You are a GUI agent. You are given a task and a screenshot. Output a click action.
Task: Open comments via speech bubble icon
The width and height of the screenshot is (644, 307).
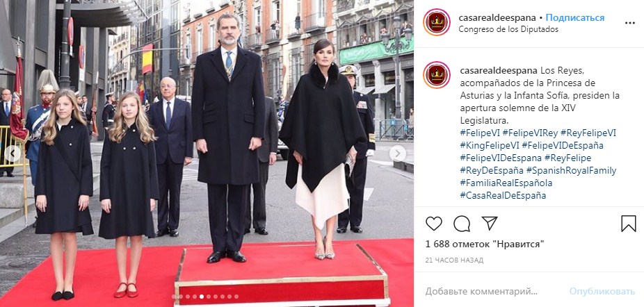462,224
